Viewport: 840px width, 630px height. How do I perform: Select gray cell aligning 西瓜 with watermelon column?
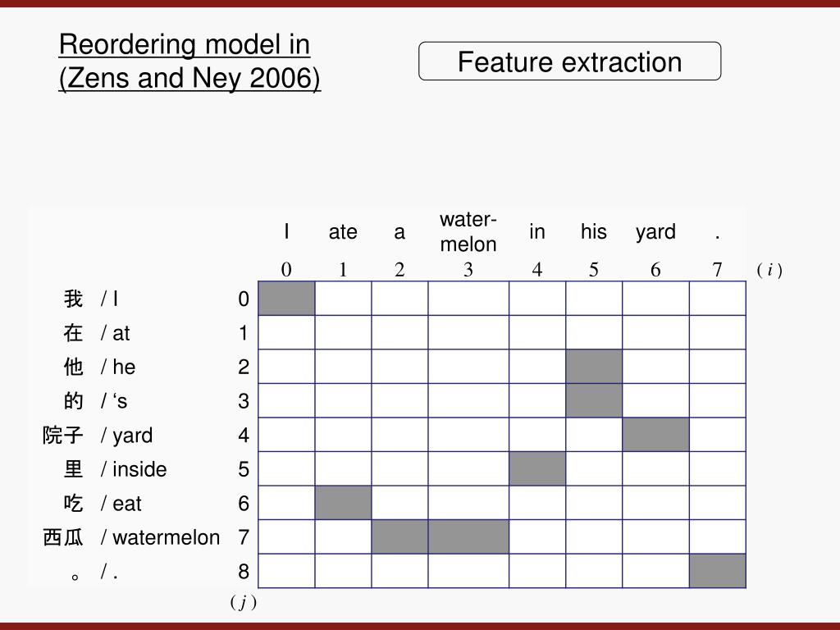point(468,536)
